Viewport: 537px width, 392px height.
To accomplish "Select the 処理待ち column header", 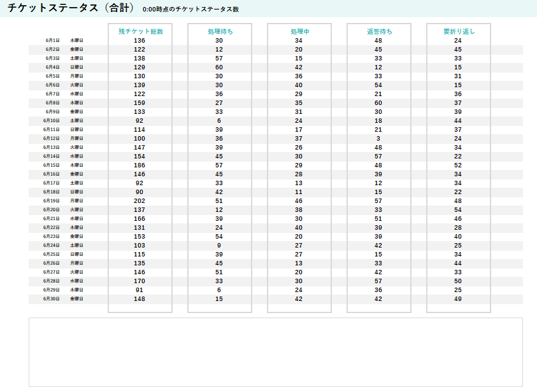I will click(220, 31).
